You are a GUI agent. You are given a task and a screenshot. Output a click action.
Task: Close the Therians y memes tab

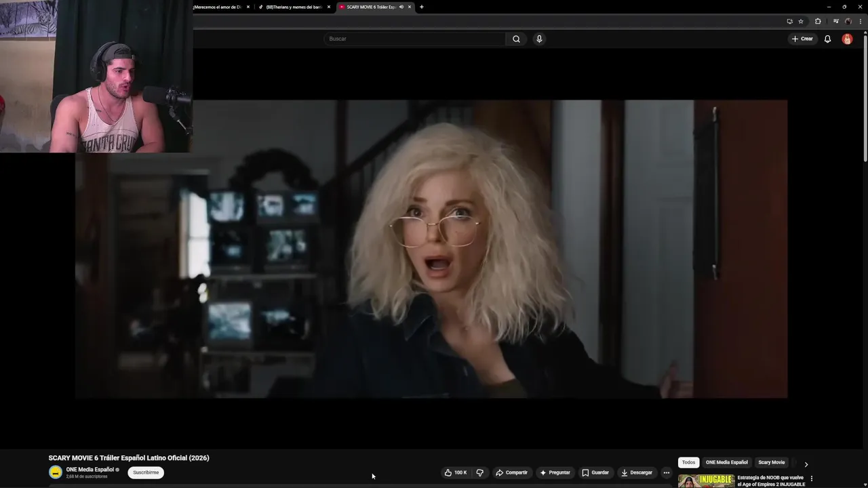pos(329,7)
